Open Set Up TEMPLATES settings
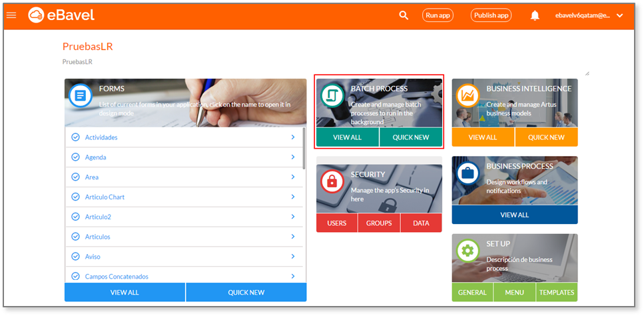The width and height of the screenshot is (644, 316). pos(557,293)
